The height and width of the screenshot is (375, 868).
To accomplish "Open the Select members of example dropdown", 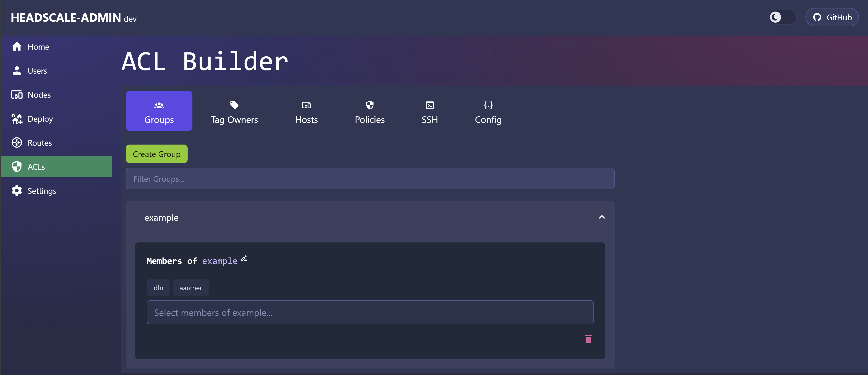I will pos(370,312).
